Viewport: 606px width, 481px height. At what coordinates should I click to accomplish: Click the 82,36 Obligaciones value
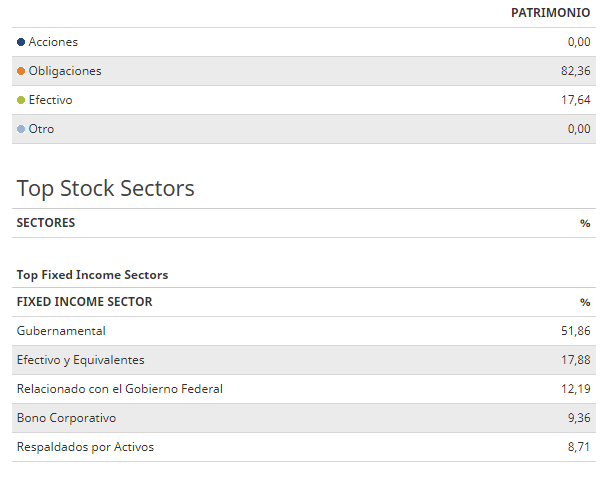tap(575, 71)
